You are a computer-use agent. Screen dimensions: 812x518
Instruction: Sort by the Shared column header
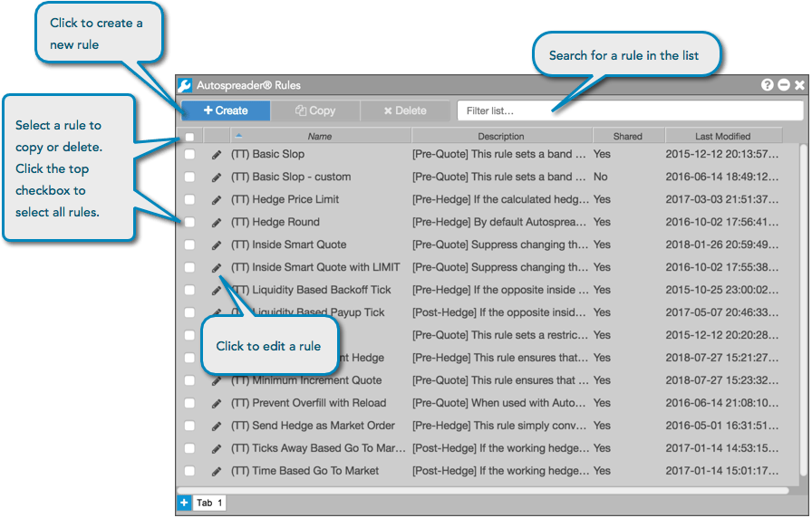628,136
